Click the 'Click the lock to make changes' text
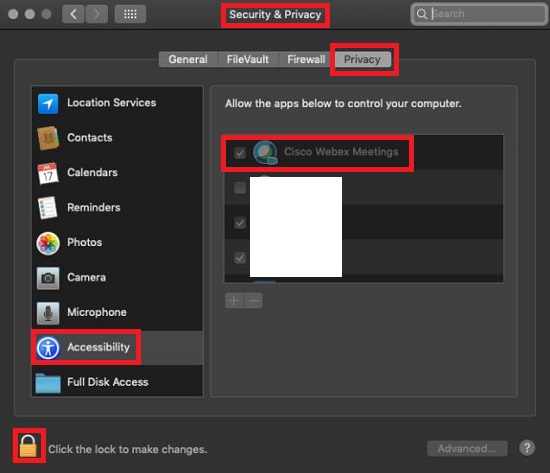 (128, 449)
